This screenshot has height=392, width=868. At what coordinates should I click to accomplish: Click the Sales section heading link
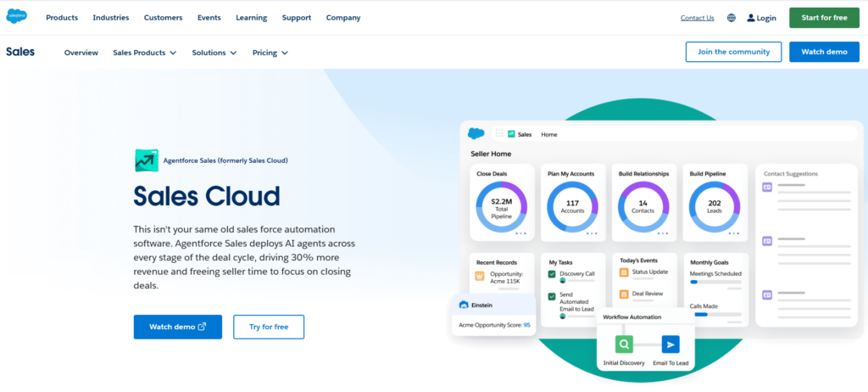(x=20, y=52)
